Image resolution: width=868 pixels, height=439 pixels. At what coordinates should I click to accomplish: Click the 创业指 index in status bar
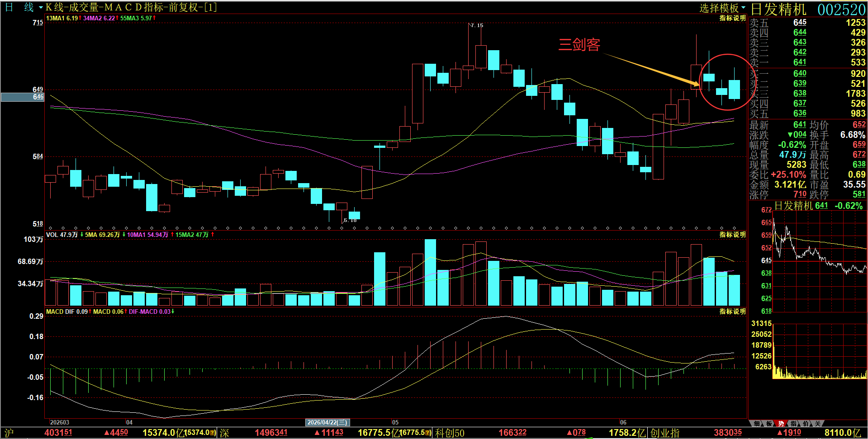tap(665, 433)
